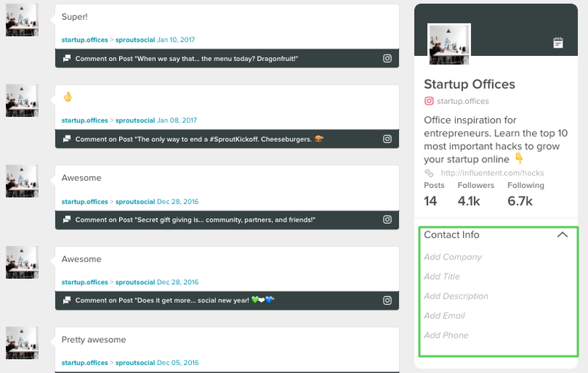This screenshot has height=373, width=588.
Task: Open comment on post 'Secret gift giving is...'
Action: tap(196, 220)
